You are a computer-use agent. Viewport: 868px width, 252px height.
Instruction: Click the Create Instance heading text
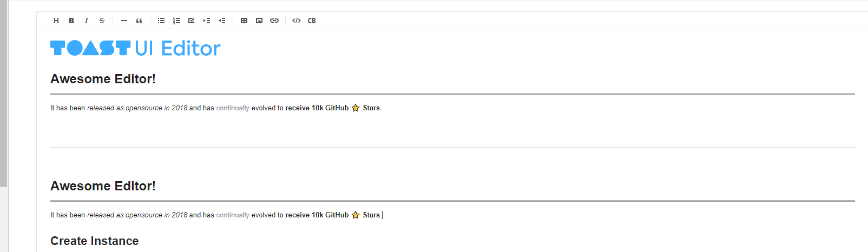[95, 241]
